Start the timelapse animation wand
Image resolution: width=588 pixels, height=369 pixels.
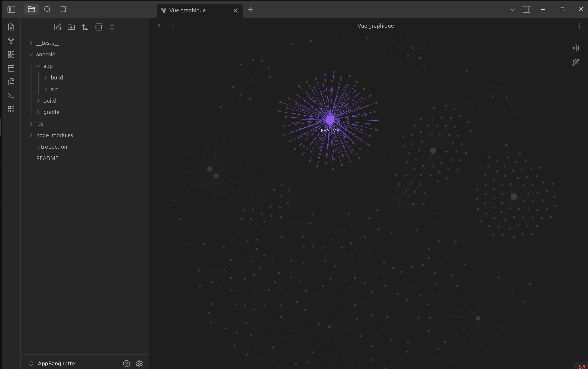(576, 63)
